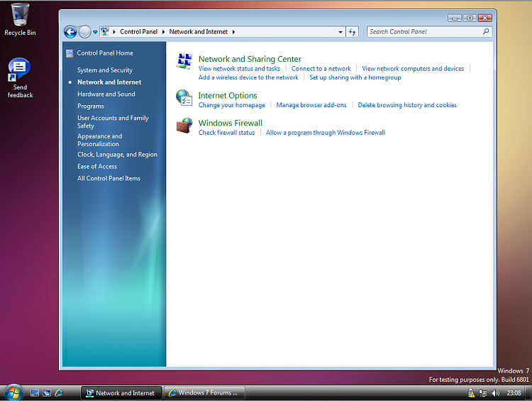Click the 23:08 taskbar clock
This screenshot has height=401, width=532.
[514, 393]
